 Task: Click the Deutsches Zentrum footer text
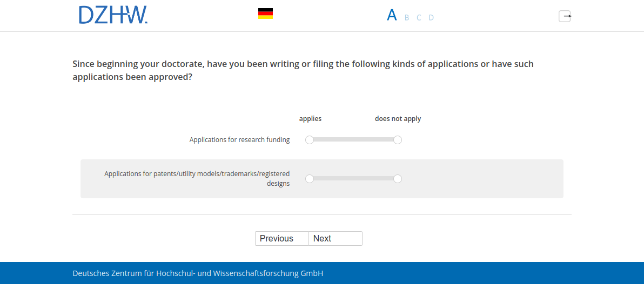pos(198,273)
